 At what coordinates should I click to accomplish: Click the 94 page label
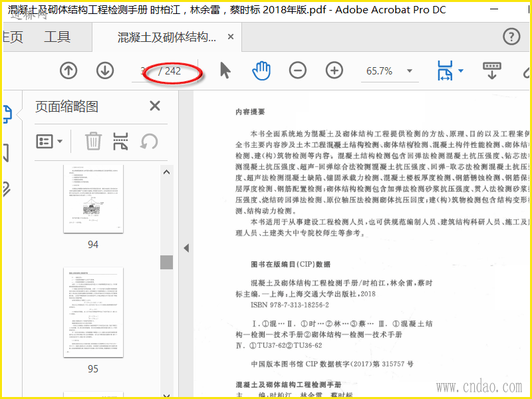[93, 244]
